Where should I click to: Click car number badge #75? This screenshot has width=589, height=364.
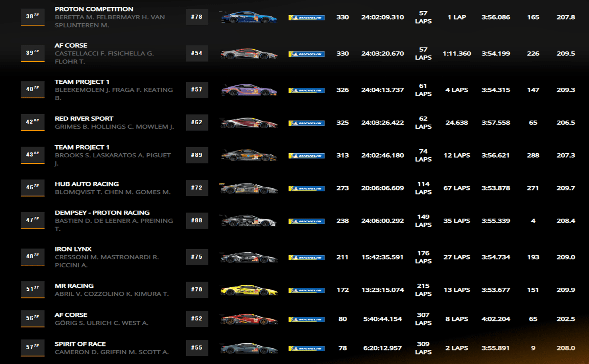click(x=197, y=257)
